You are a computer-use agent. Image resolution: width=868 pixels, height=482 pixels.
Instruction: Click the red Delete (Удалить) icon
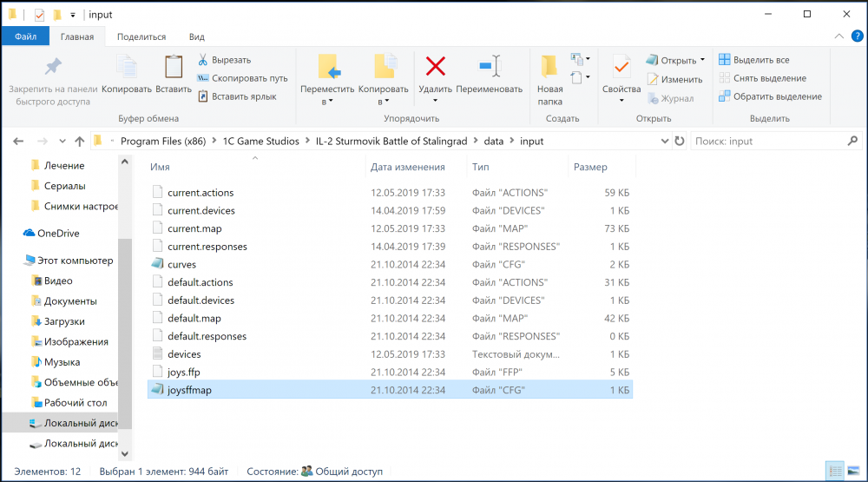click(435, 68)
